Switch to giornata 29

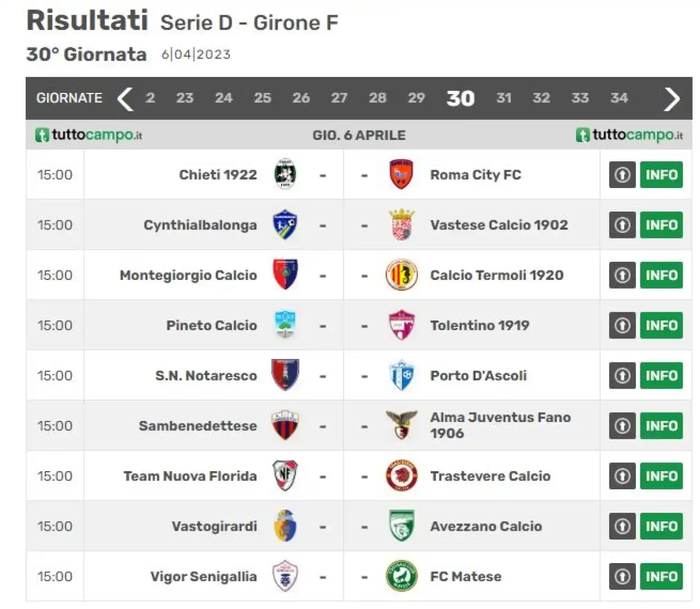pos(416,98)
